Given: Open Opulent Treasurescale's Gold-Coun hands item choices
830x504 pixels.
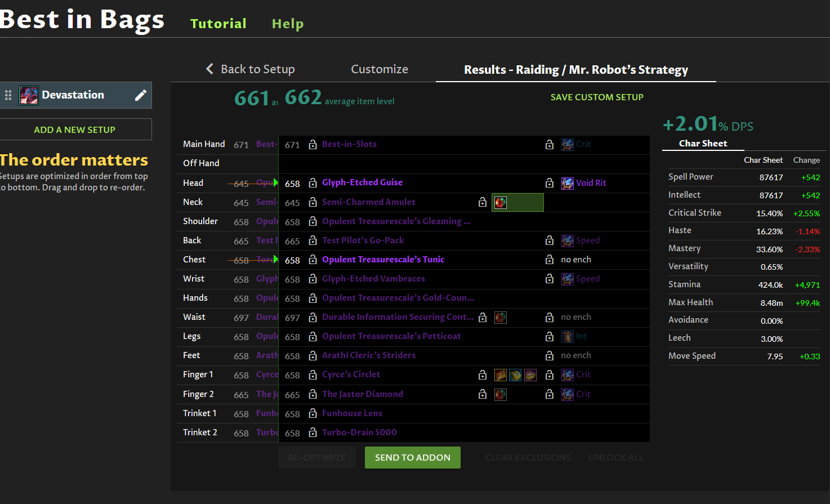Looking at the screenshot, I should tap(398, 298).
